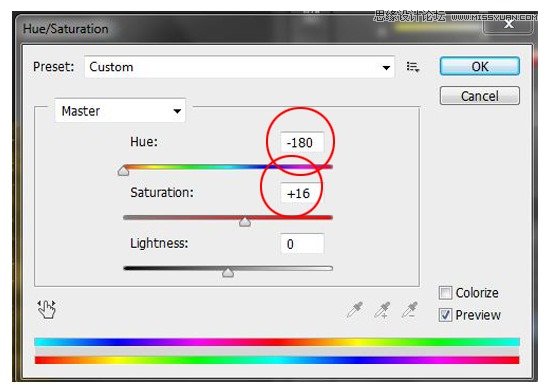Click the Hue/Saturation title bar text
Viewport: 548px width, 392px height.
65,29
